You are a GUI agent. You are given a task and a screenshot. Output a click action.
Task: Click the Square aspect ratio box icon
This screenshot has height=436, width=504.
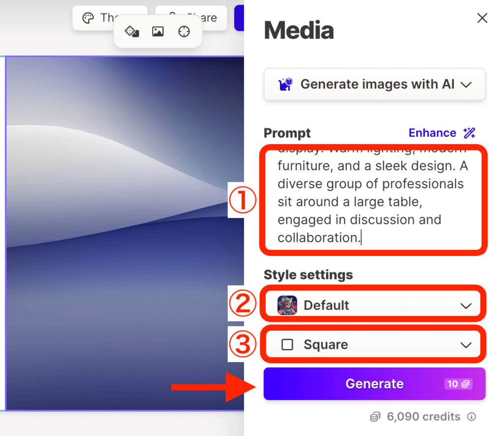pyautogui.click(x=287, y=344)
